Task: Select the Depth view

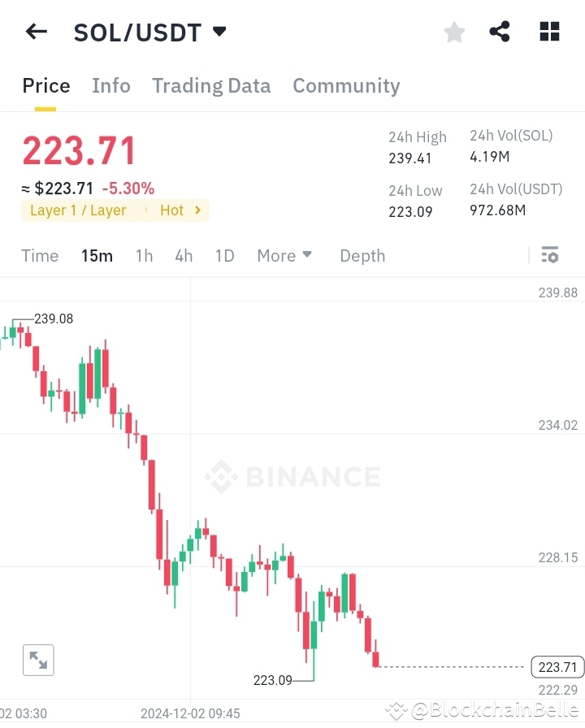Action: point(362,255)
